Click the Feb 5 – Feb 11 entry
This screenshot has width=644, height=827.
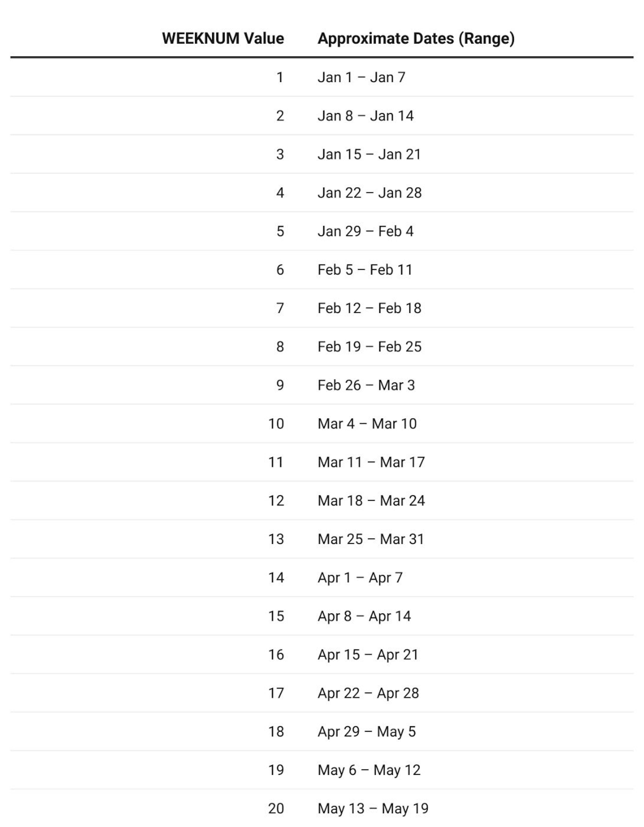tap(365, 270)
